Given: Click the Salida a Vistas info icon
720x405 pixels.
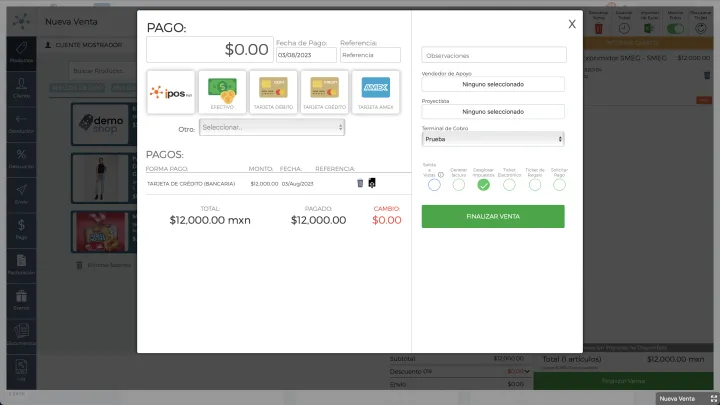Looking at the screenshot, I should 441,174.
